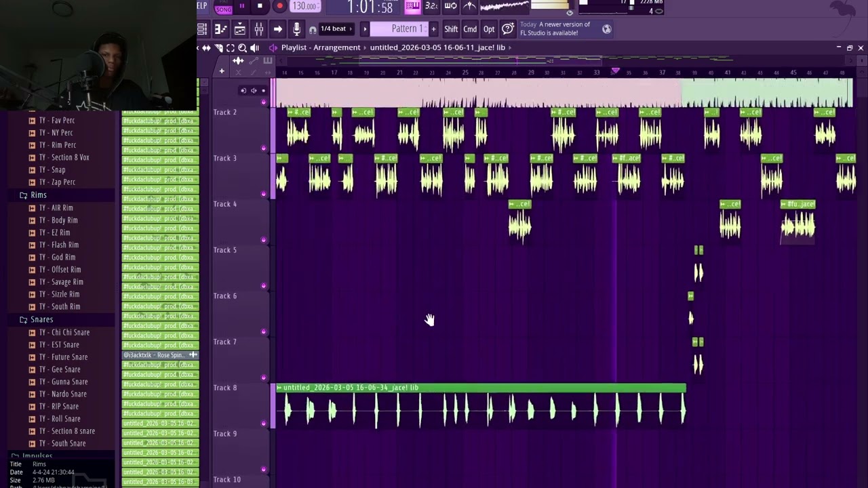Click the Shift modifier button
Screen dimensions: 868x488
tap(451, 29)
